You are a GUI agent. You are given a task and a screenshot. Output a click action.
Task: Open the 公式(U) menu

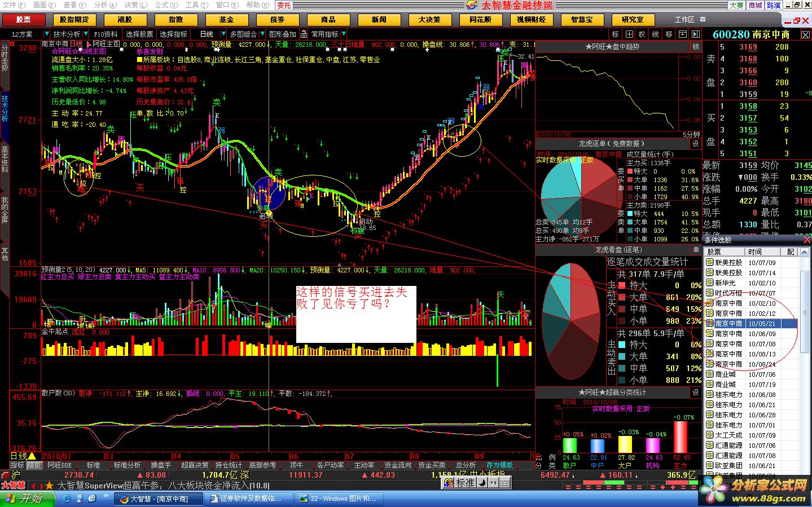[x=166, y=5]
